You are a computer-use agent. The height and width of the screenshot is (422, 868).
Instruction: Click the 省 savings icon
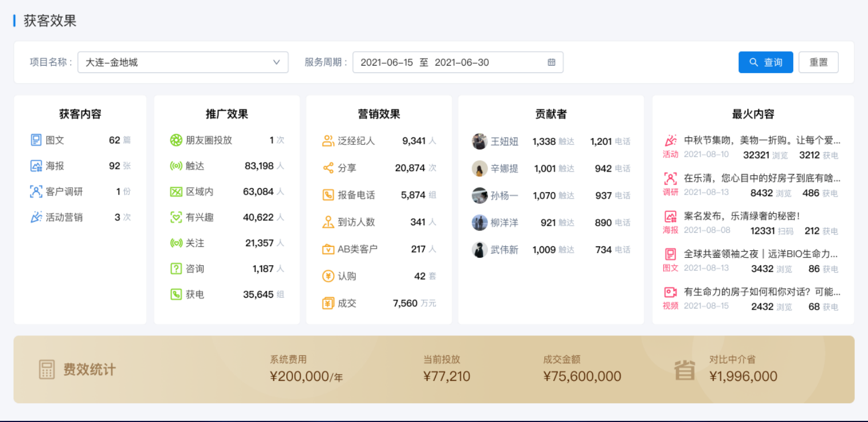coord(684,370)
